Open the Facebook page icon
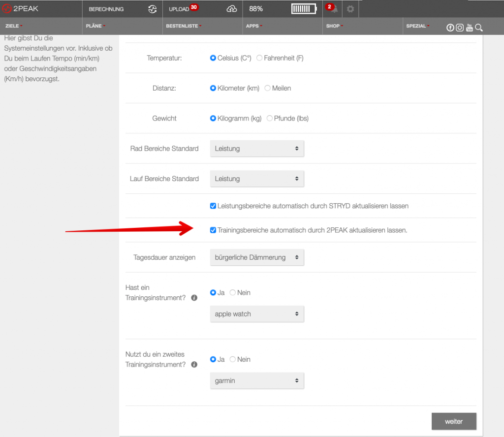 click(450, 28)
